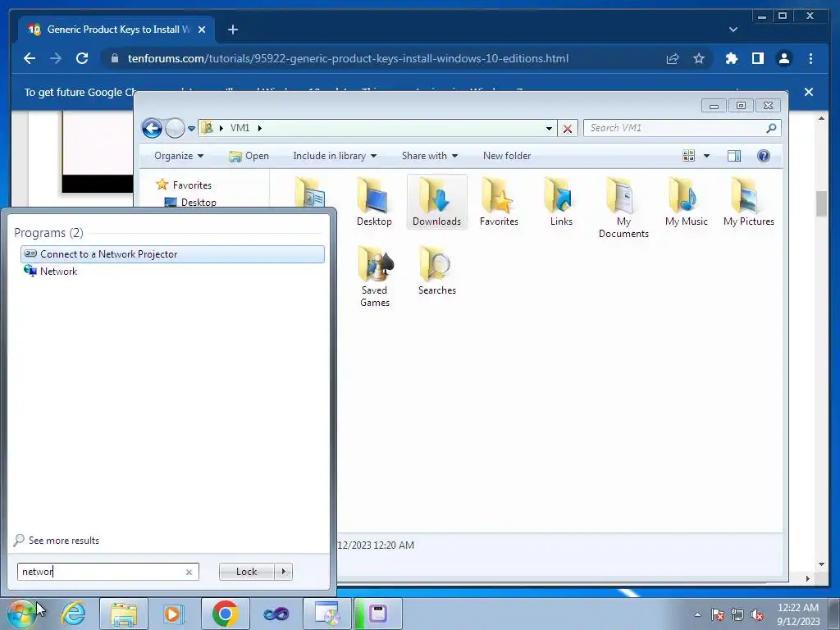
Task: Click the Chrome page vertical scrollbar thumb
Action: (x=821, y=204)
